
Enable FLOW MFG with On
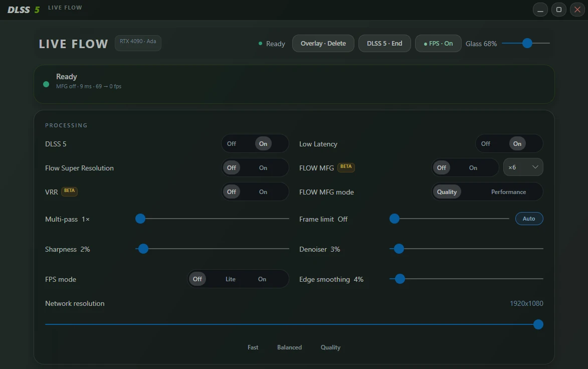click(473, 167)
